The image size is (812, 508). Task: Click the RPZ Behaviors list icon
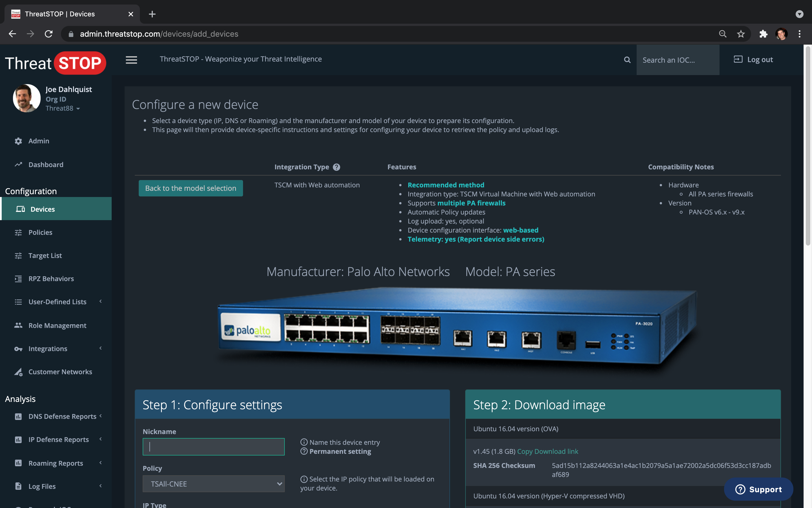click(18, 279)
